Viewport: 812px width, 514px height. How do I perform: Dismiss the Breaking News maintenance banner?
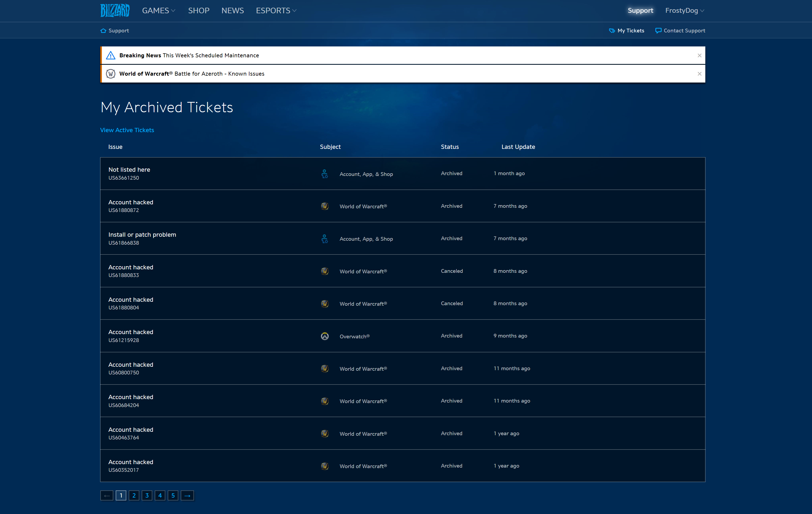[x=699, y=55]
